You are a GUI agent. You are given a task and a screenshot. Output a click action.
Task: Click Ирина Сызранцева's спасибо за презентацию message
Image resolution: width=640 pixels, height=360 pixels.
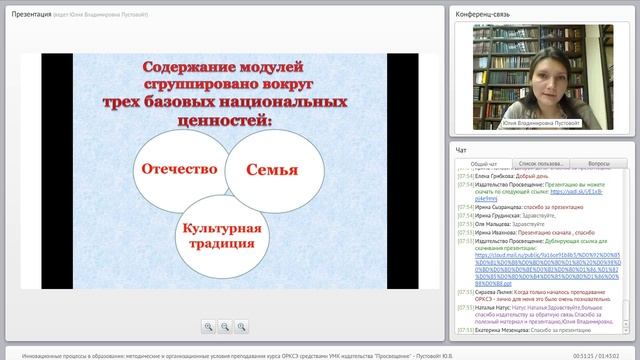(x=553, y=207)
